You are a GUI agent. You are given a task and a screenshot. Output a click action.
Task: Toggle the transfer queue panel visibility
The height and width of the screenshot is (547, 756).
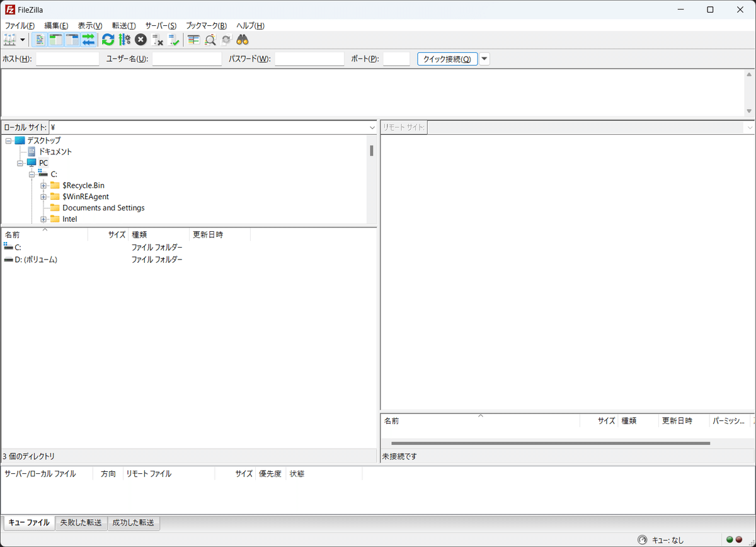(88, 40)
